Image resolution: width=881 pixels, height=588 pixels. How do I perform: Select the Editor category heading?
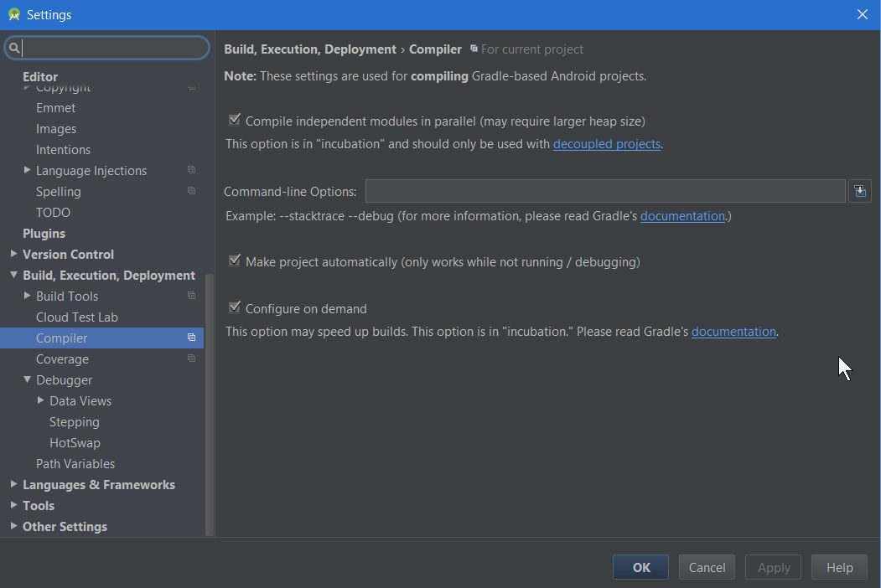(x=40, y=76)
